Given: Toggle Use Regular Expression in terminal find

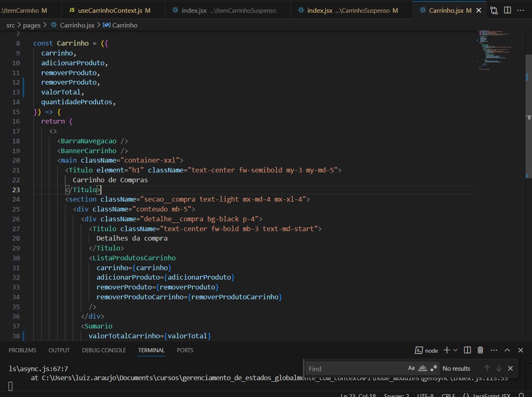Looking at the screenshot, I should [x=434, y=368].
